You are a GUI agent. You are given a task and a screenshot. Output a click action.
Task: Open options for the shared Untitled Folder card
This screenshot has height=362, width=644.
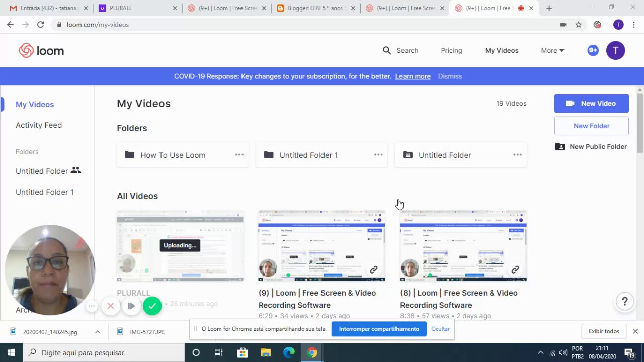tap(517, 155)
